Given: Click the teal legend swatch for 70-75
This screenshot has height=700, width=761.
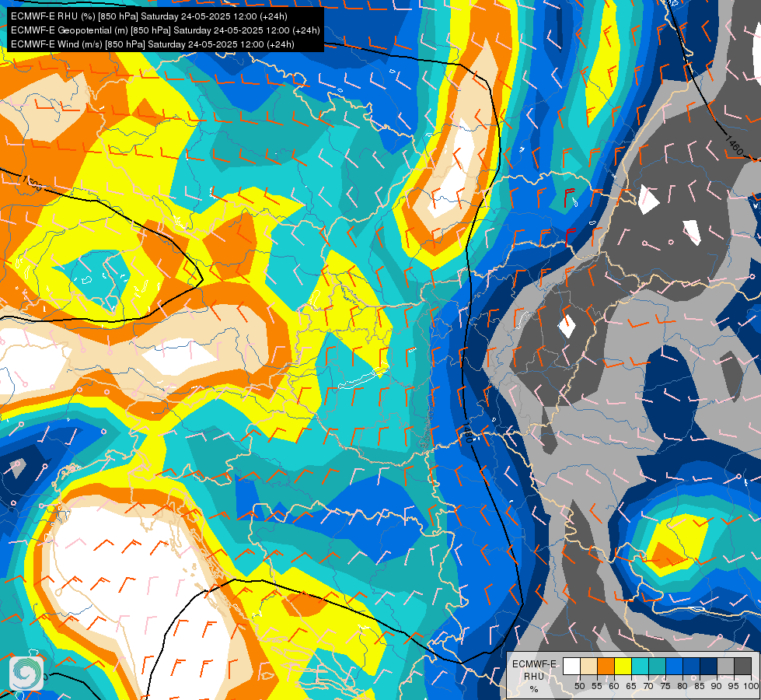Looking at the screenshot, I should [x=657, y=666].
